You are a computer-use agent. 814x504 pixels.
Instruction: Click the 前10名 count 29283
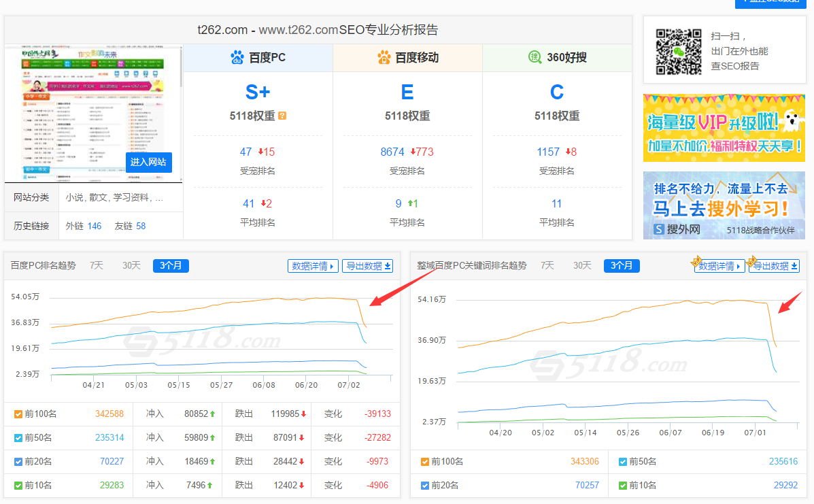point(112,486)
